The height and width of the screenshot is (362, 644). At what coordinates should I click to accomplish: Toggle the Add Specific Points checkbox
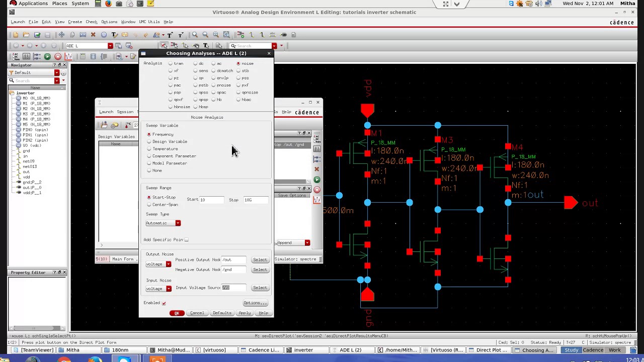click(186, 240)
